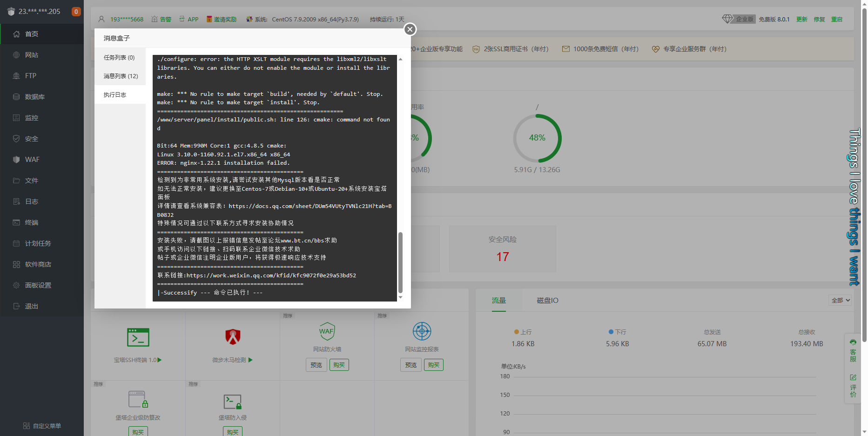Click the log scroll-up arrow

(x=400, y=59)
